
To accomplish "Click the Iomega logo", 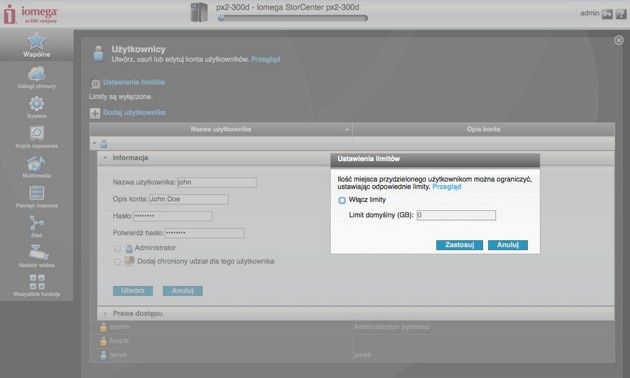I will 31,14.
